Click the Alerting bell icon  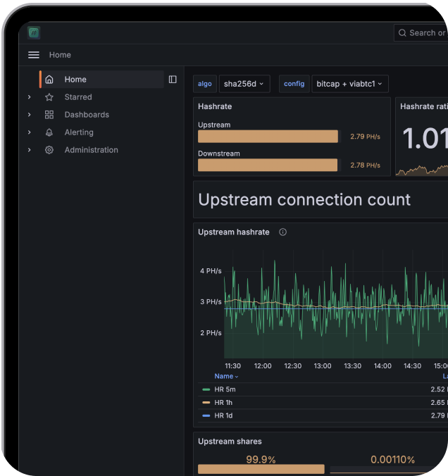point(49,132)
